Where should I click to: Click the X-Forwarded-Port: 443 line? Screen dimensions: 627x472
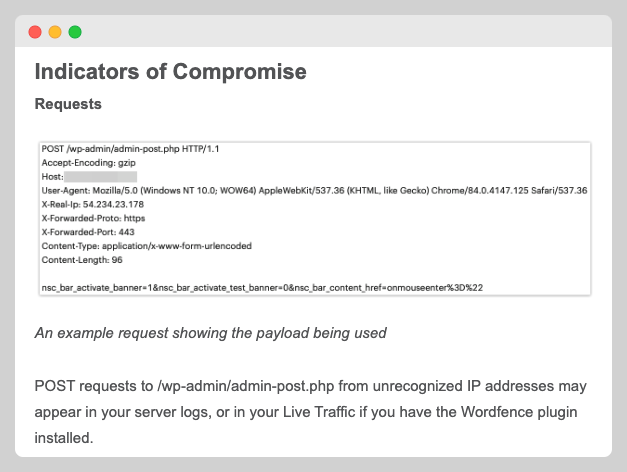coord(89,231)
